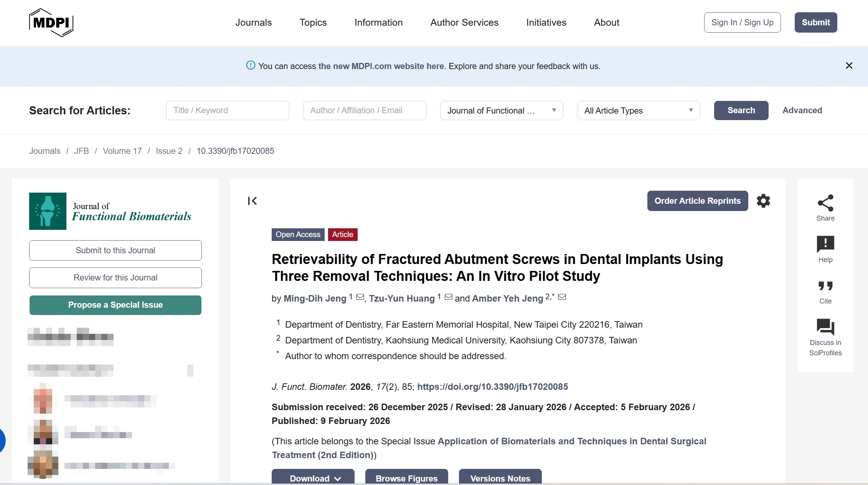Expand the journal selection dropdown
The height and width of the screenshot is (485, 868).
501,111
